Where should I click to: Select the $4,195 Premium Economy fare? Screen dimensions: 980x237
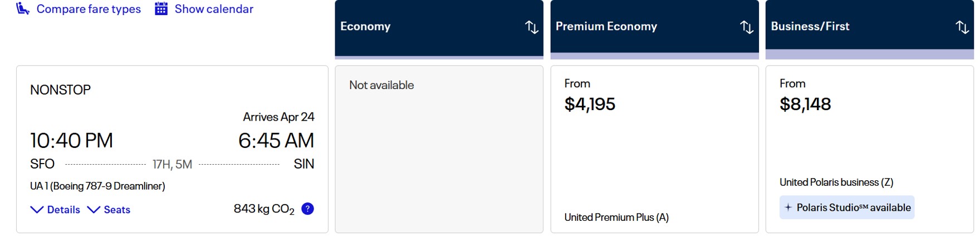(590, 104)
